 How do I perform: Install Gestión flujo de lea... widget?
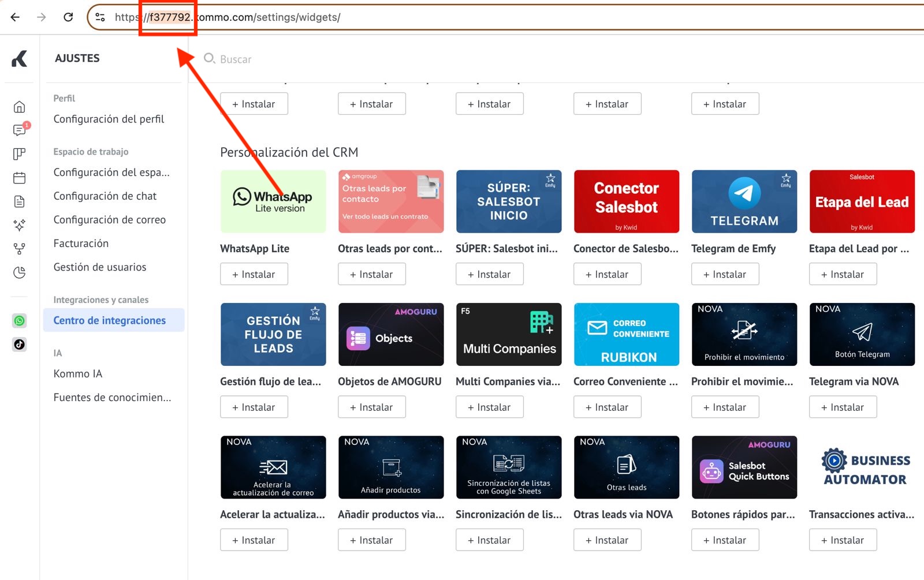point(254,407)
